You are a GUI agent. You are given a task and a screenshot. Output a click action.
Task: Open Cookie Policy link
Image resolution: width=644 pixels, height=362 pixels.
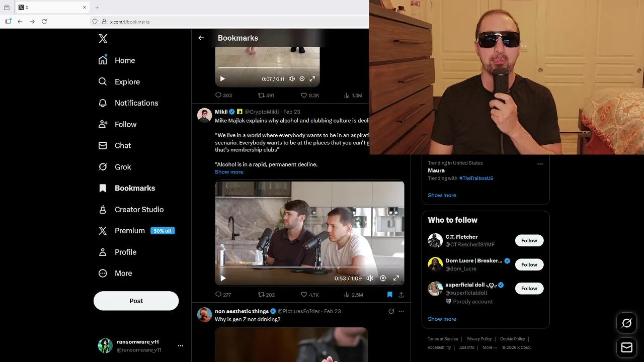point(513,339)
